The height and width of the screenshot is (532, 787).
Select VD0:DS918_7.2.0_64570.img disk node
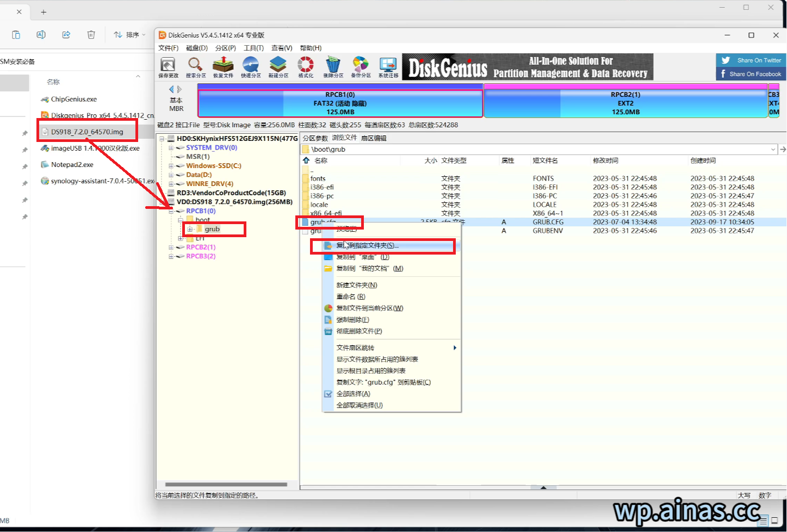(234, 202)
